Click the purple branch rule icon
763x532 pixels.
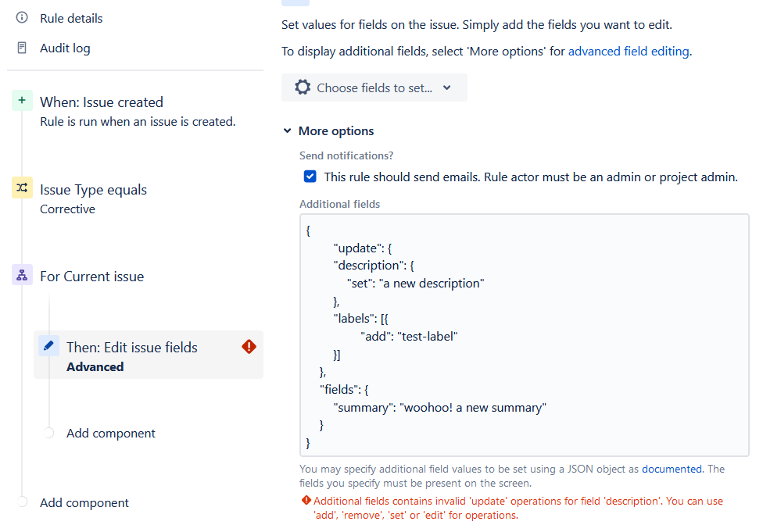(x=22, y=275)
